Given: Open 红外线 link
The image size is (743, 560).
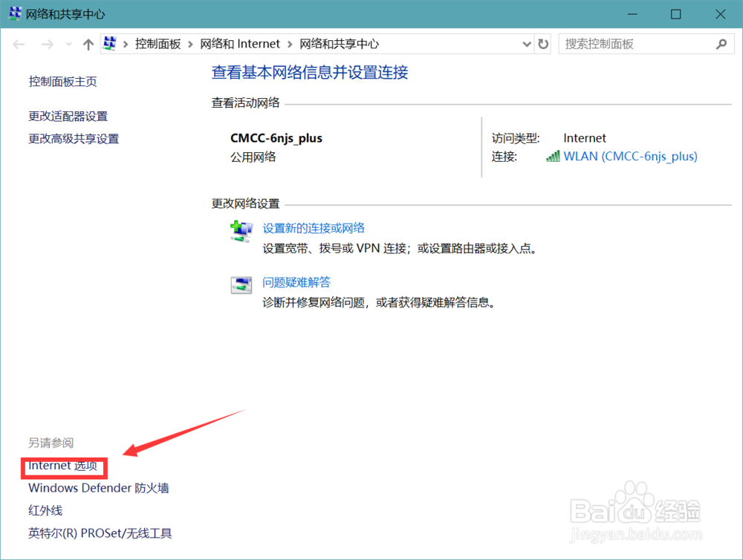Looking at the screenshot, I should (x=45, y=511).
